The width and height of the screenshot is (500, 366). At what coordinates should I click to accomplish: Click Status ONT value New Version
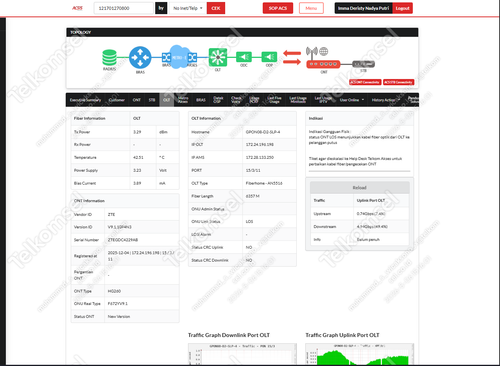pyautogui.click(x=119, y=316)
